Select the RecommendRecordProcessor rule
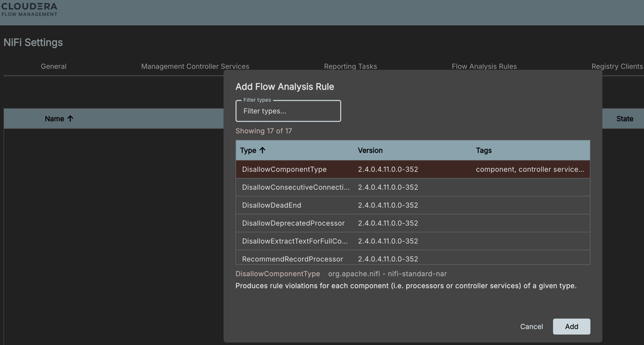Viewport: 644px width, 345px height. coord(292,259)
